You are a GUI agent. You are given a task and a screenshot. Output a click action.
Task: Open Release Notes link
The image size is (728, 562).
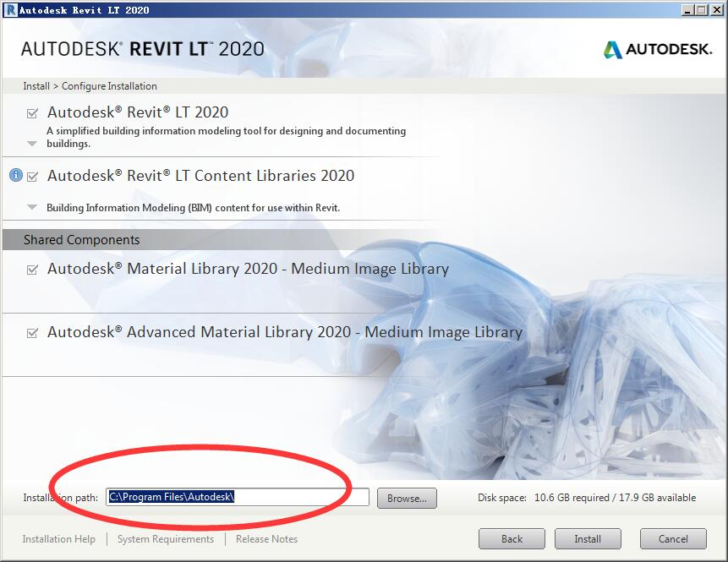click(x=266, y=539)
